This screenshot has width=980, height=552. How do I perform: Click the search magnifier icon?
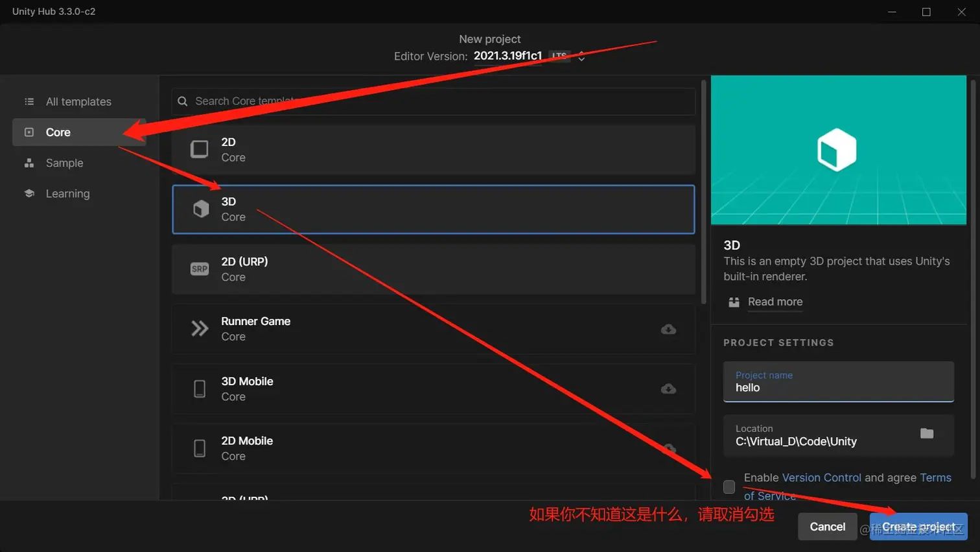182,101
